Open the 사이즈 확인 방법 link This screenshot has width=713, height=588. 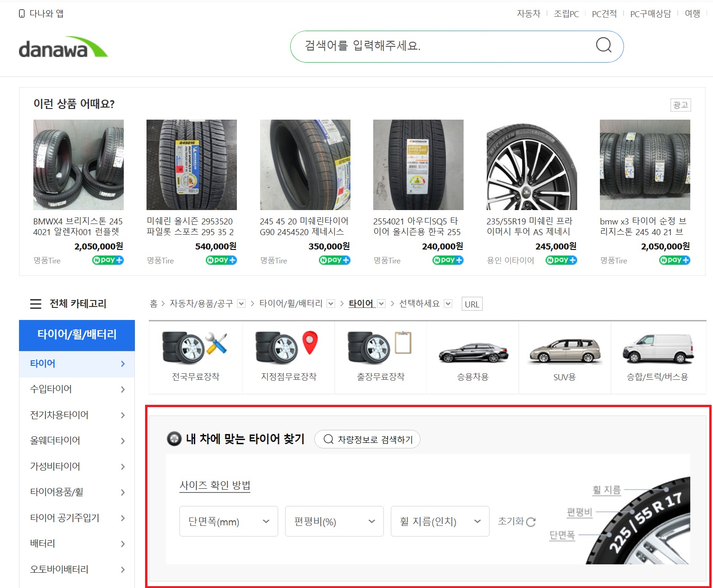(215, 486)
